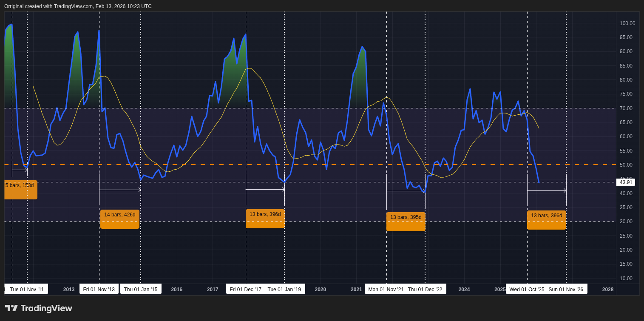Click the 80.00 price scale label
This screenshot has width=644, height=321.
tap(626, 80)
